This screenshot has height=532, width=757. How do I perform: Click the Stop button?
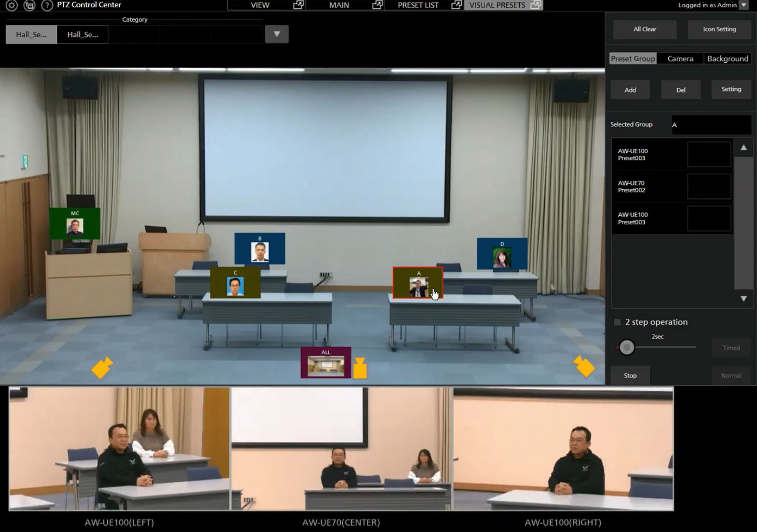pos(630,375)
